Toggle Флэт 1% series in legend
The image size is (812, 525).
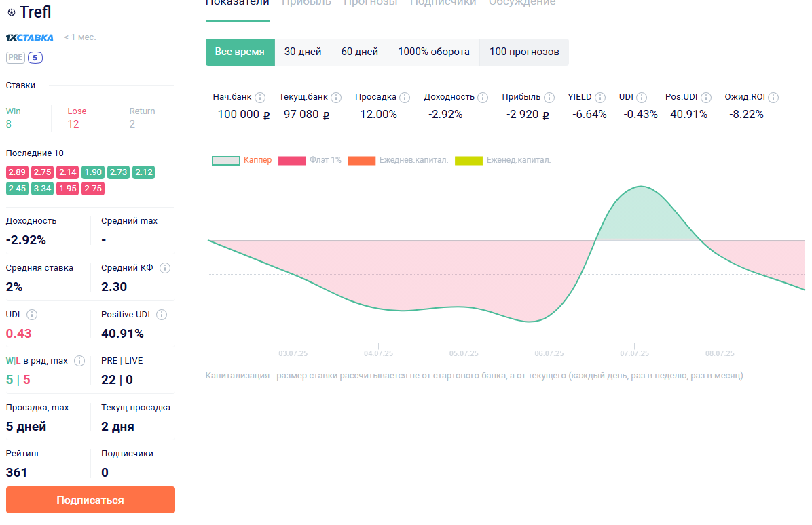(x=310, y=161)
